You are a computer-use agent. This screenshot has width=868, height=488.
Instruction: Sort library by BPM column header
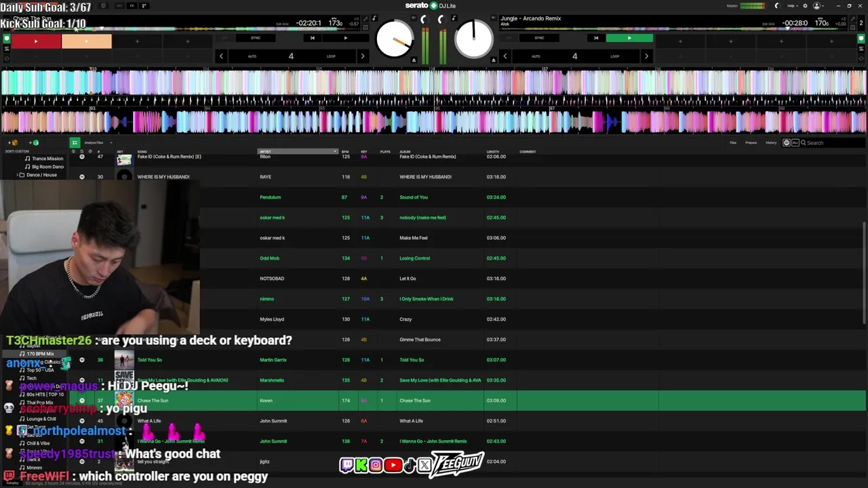click(x=345, y=152)
